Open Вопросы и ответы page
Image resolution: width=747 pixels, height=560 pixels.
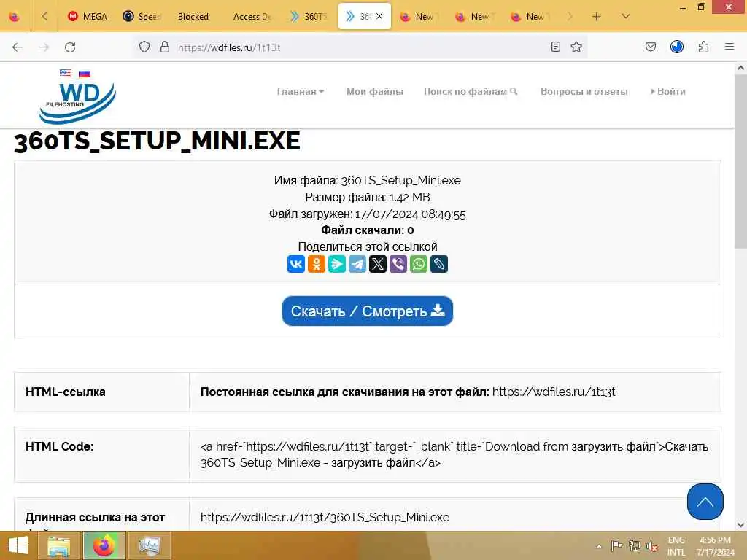coord(584,91)
